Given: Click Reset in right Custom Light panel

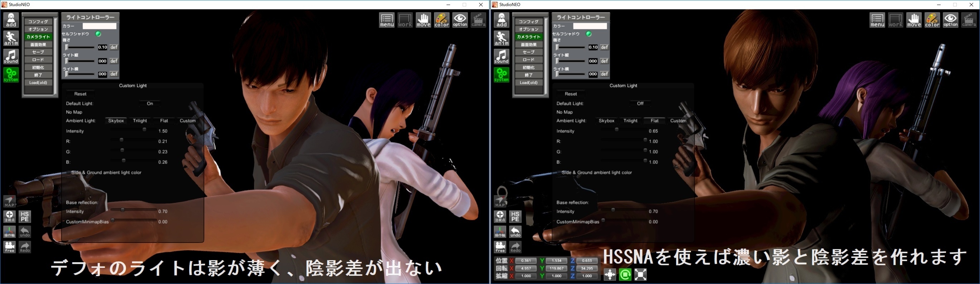Looking at the screenshot, I should pos(571,94).
